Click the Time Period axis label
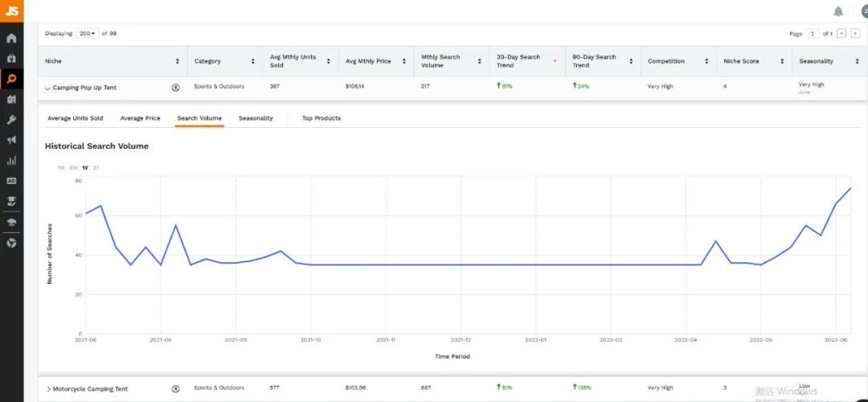 pyautogui.click(x=452, y=357)
